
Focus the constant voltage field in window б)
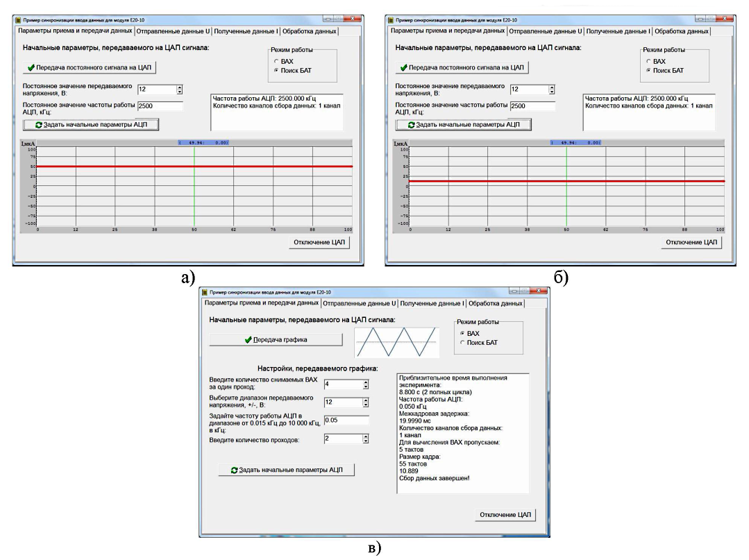529,90
